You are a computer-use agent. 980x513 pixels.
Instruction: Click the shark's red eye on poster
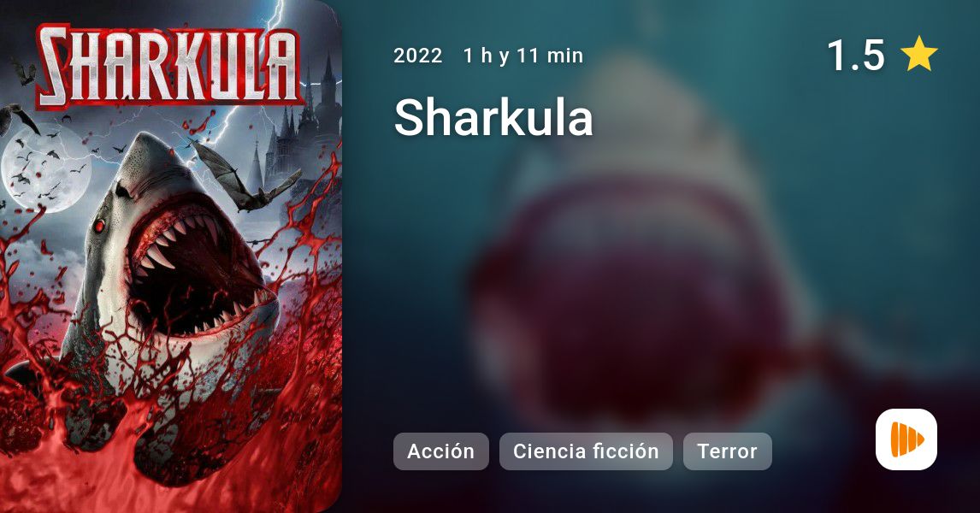point(98,226)
